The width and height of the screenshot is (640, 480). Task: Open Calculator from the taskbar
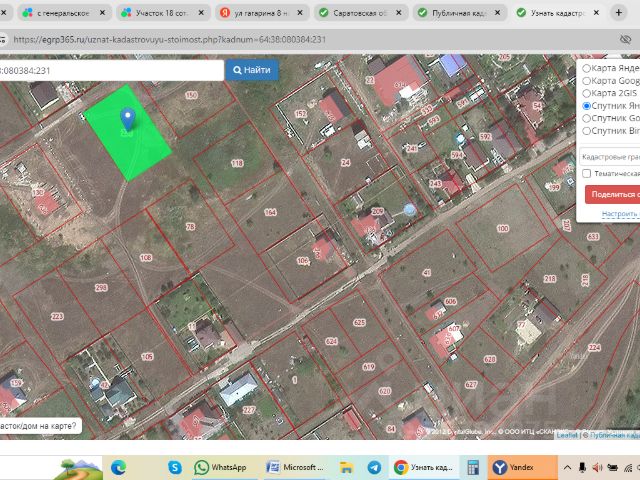pyautogui.click(x=473, y=467)
